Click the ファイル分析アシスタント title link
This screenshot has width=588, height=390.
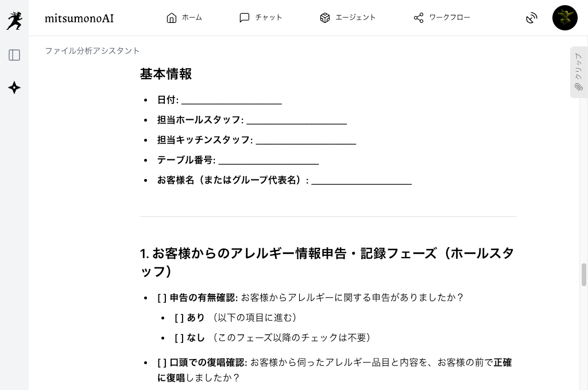coord(92,51)
